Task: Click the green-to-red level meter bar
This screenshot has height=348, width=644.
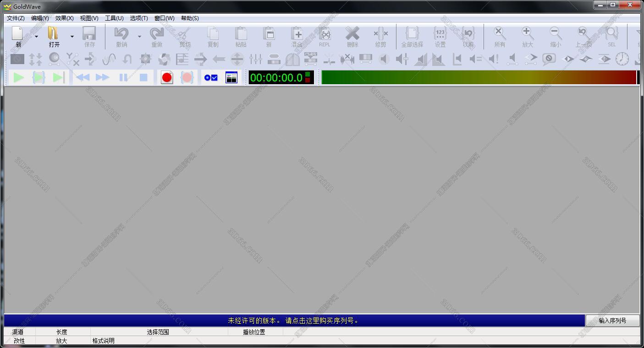Action: 479,77
